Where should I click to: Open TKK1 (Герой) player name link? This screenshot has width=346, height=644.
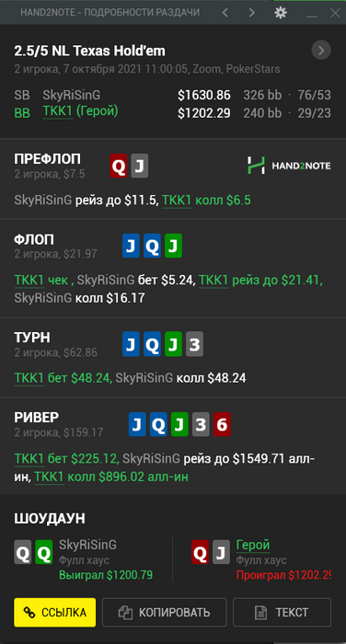pos(80,111)
